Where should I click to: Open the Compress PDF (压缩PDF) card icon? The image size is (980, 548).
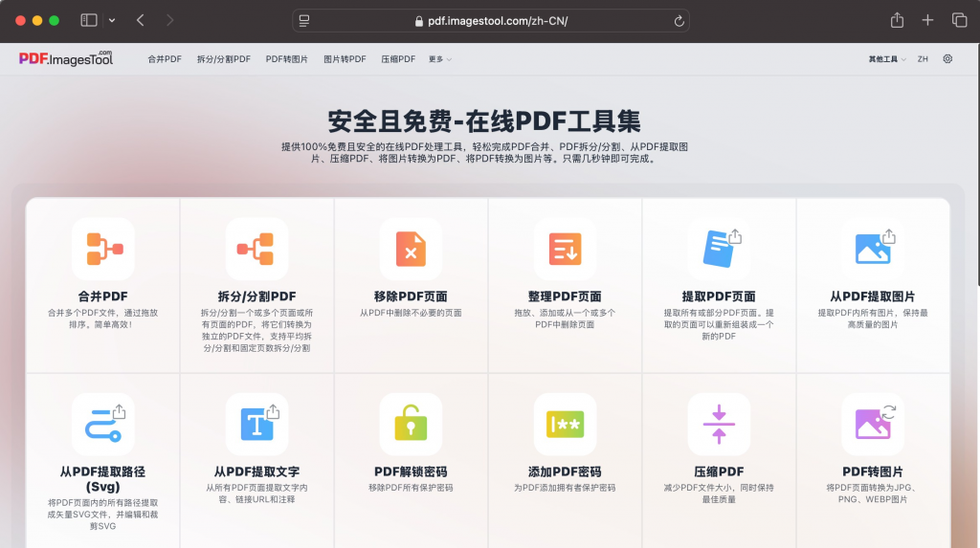(719, 425)
